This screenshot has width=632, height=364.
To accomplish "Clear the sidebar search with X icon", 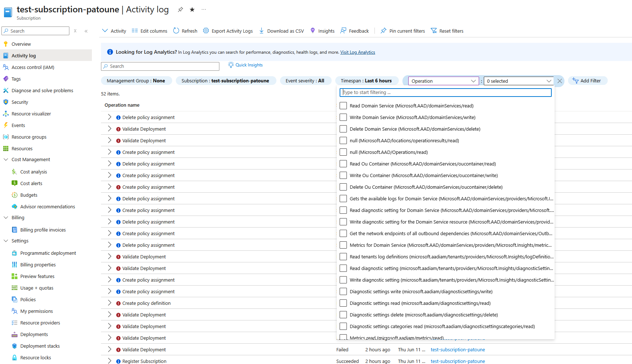I will click(x=75, y=31).
